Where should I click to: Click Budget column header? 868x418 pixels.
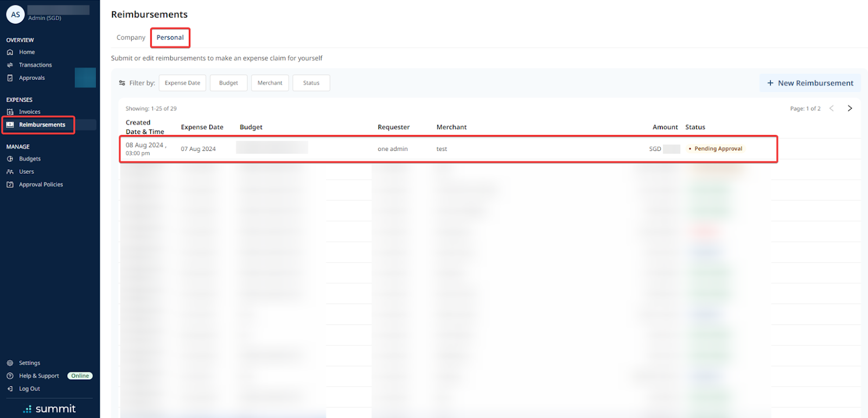(251, 127)
